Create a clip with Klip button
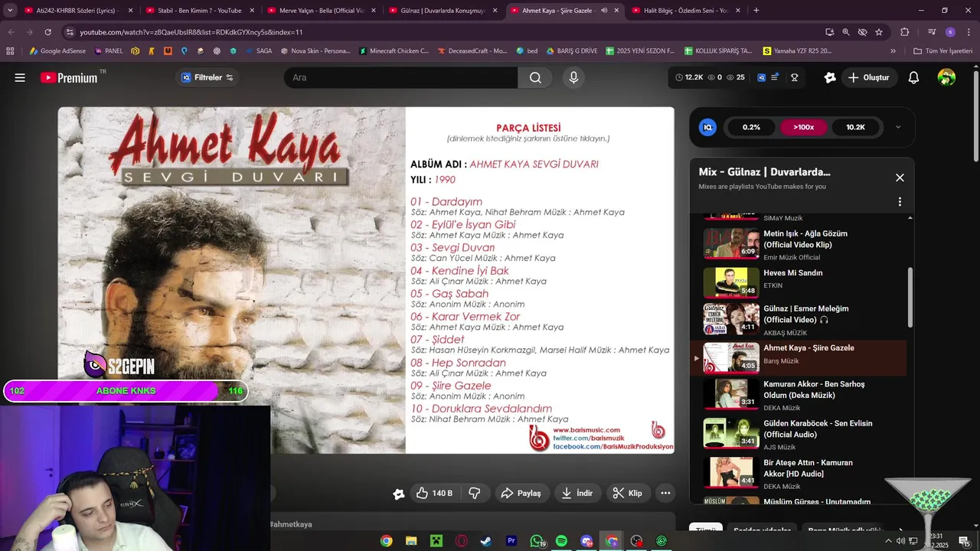This screenshot has height=551, width=980. (x=628, y=494)
